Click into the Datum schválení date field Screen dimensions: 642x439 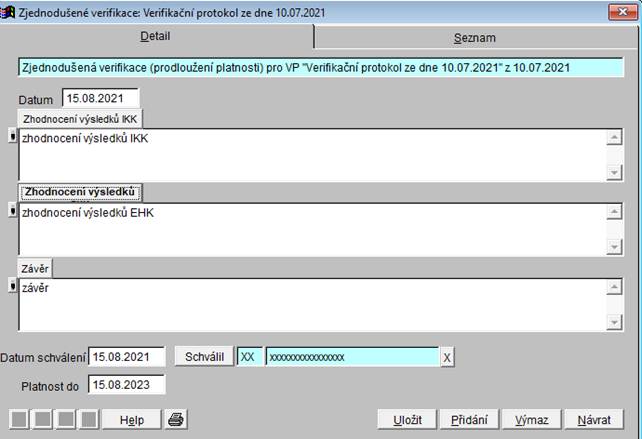coord(126,357)
